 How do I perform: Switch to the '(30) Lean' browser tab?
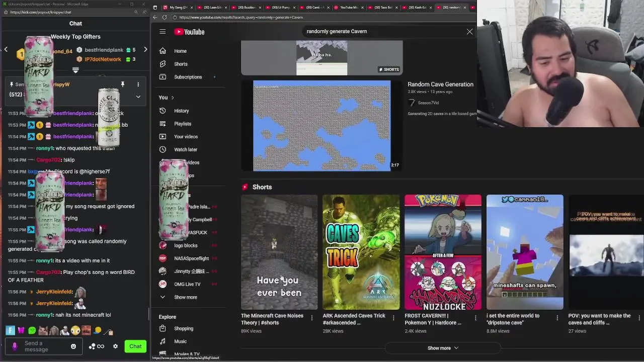pos(212,8)
